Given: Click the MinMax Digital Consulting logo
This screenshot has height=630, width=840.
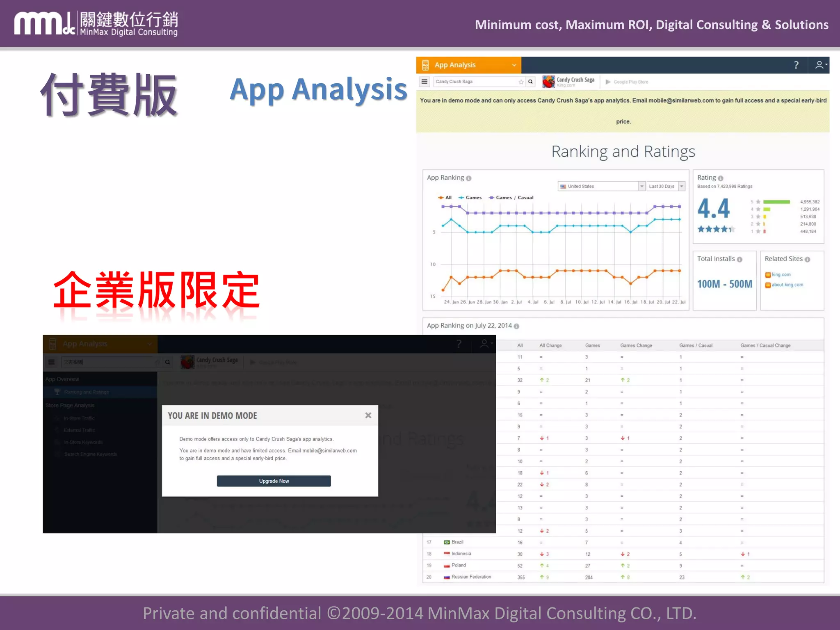Looking at the screenshot, I should tap(96, 24).
